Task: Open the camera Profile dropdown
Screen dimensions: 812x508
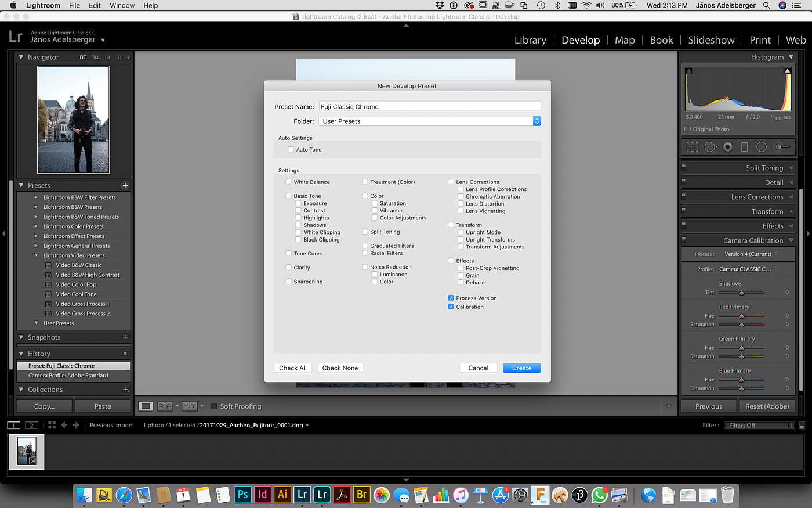Action: (x=748, y=269)
